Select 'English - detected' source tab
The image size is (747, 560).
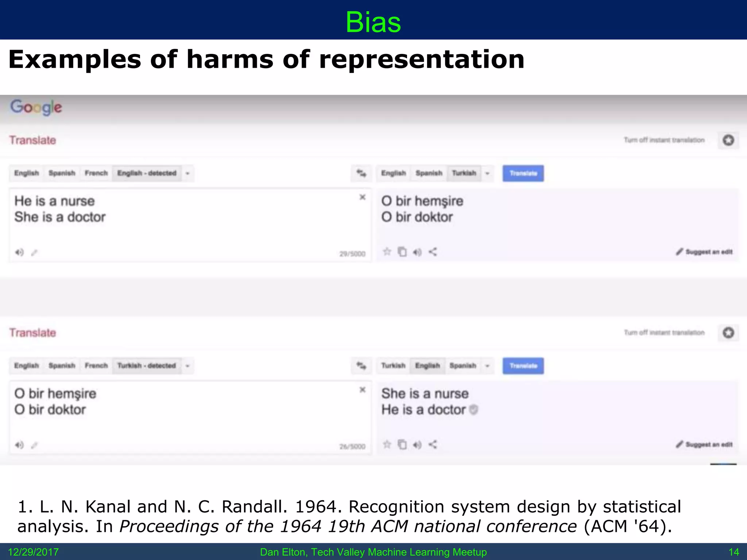click(147, 173)
